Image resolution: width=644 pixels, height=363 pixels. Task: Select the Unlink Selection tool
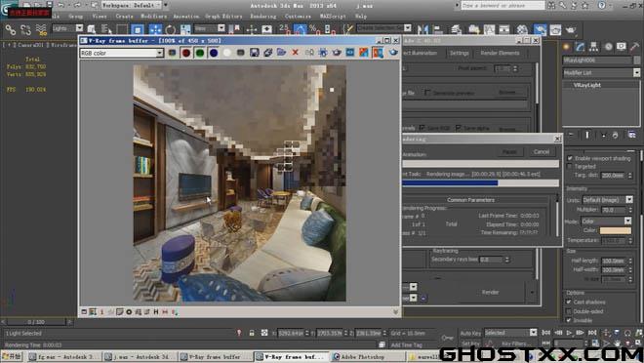coord(25,30)
